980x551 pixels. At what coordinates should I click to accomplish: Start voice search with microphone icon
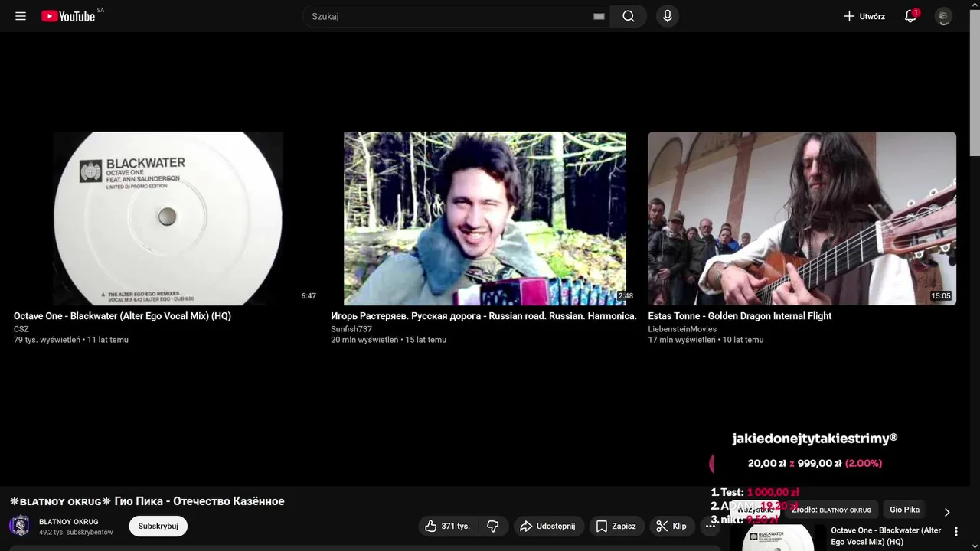668,16
